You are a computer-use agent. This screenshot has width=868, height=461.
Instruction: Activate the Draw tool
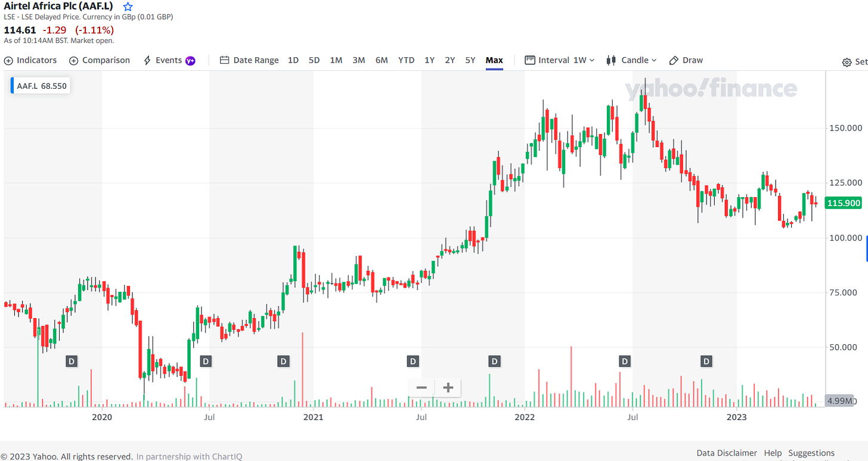pos(686,60)
